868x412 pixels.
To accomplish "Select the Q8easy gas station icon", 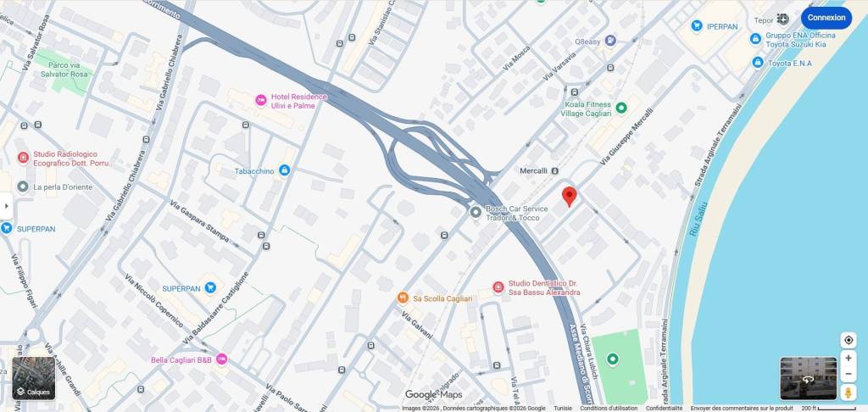I will coord(610,41).
